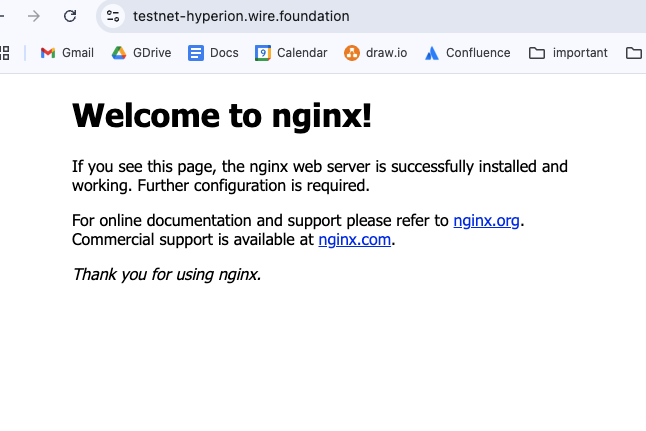Open the Gmail bookmark

[67, 53]
